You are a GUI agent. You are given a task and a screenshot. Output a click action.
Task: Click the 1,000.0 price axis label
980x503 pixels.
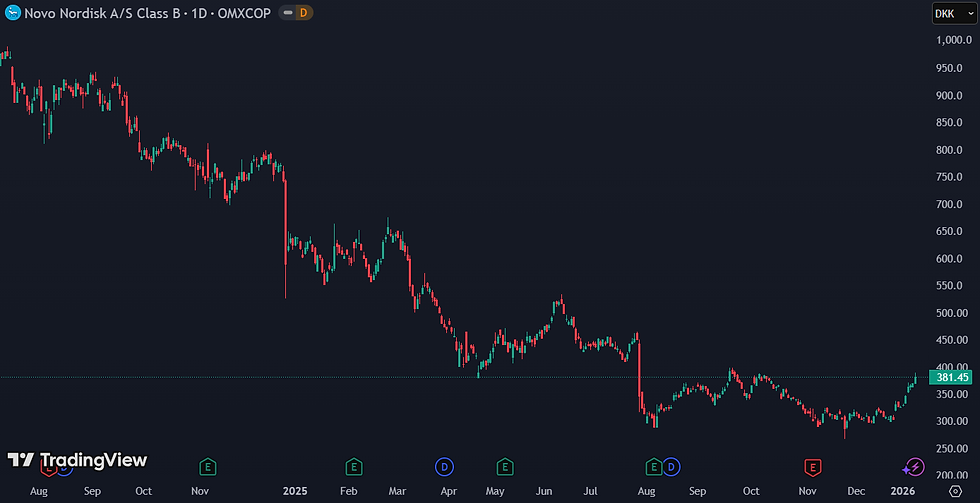click(955, 40)
